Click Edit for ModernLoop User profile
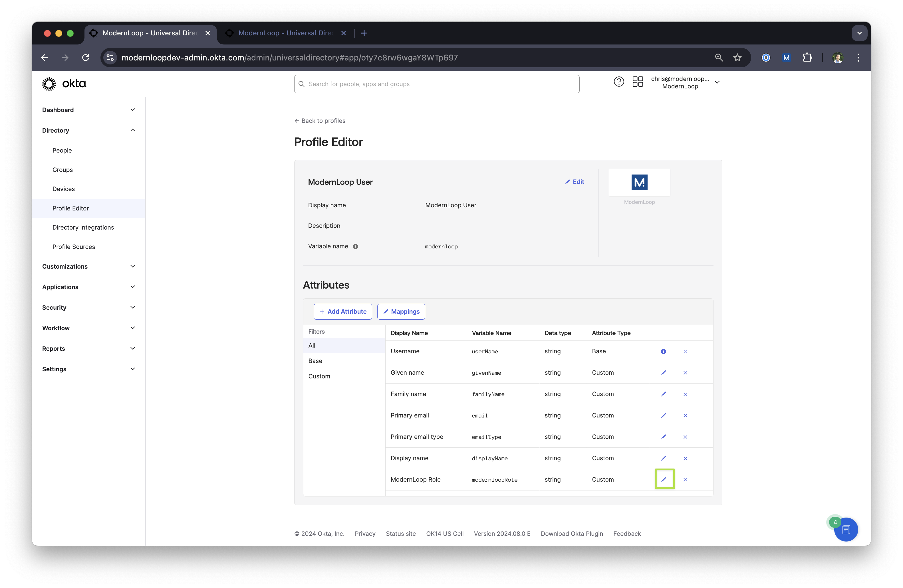Image resolution: width=903 pixels, height=588 pixels. 575,182
